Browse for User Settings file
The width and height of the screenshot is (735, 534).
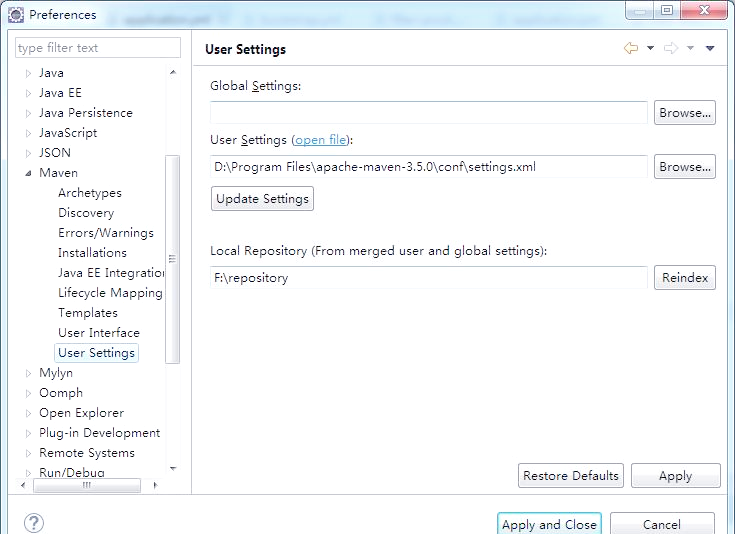click(685, 167)
